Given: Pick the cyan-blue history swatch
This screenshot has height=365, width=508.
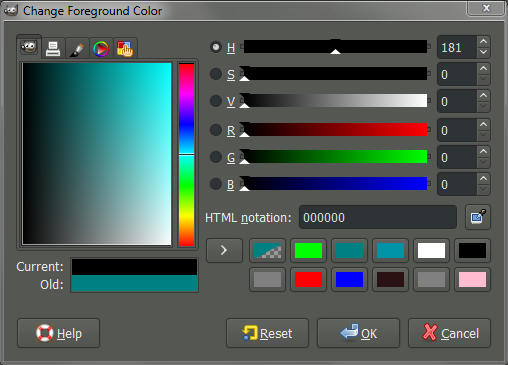Looking at the screenshot, I should pos(390,251).
